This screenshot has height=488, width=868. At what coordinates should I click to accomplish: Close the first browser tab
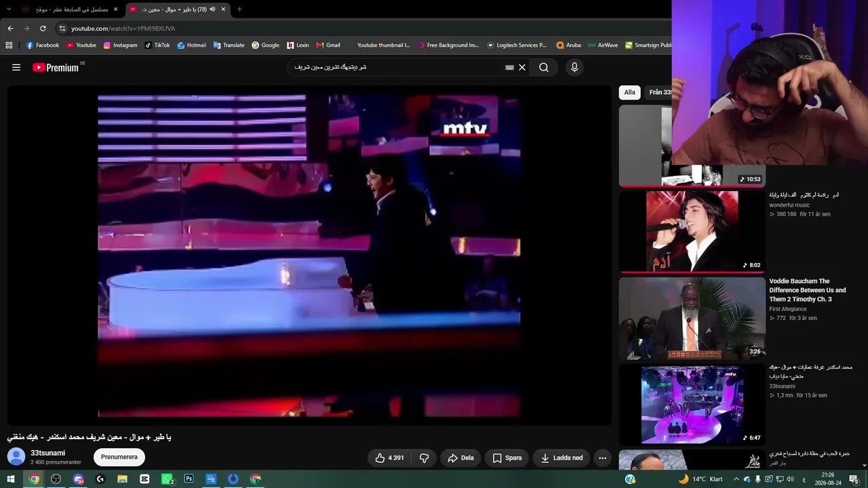116,9
